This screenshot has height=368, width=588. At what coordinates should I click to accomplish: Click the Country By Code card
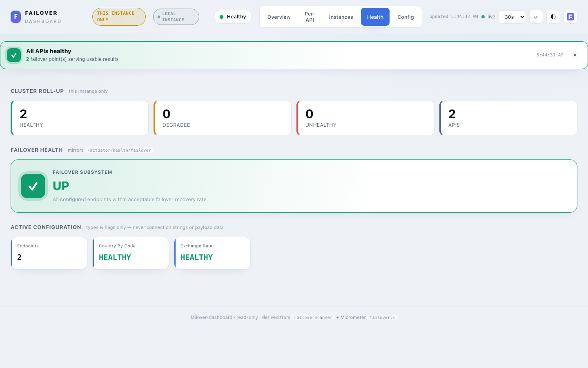point(131,253)
